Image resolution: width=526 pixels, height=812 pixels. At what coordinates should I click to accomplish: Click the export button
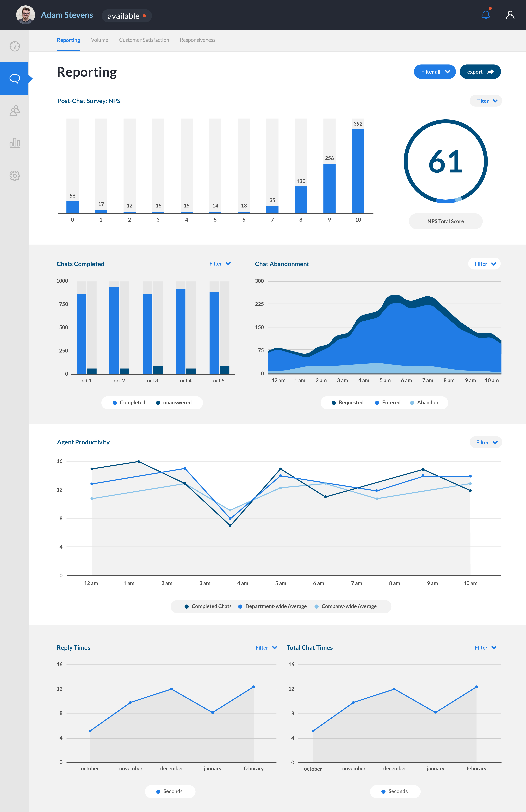[x=480, y=72]
